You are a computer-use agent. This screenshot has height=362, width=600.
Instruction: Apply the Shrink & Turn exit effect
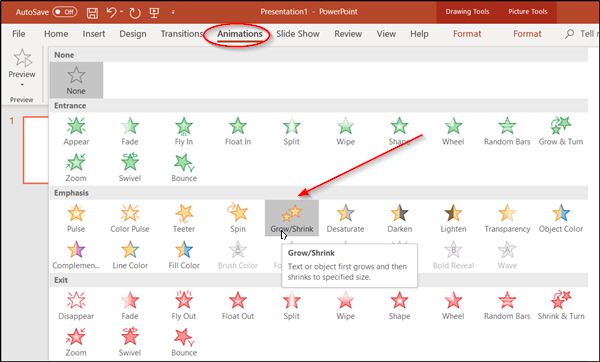561,305
